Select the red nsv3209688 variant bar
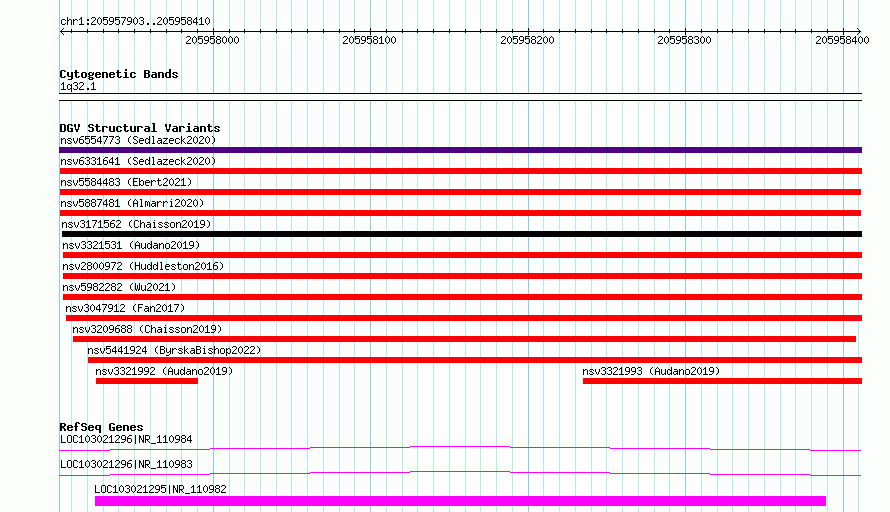 point(464,339)
